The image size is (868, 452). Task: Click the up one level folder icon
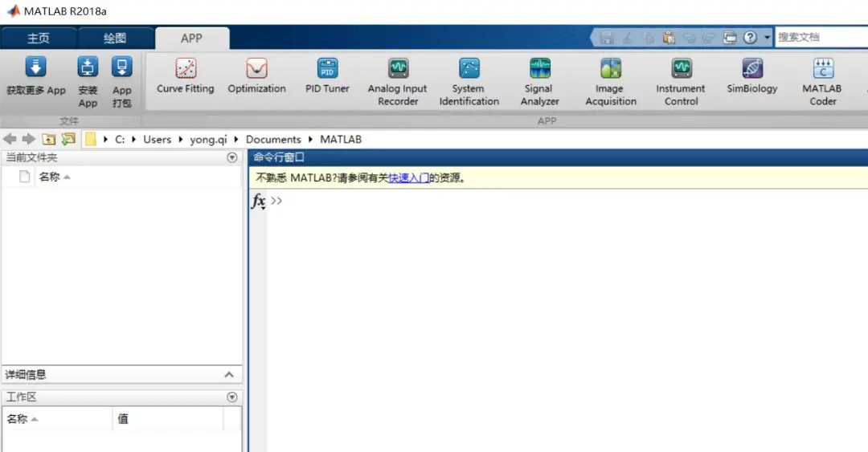(49, 139)
